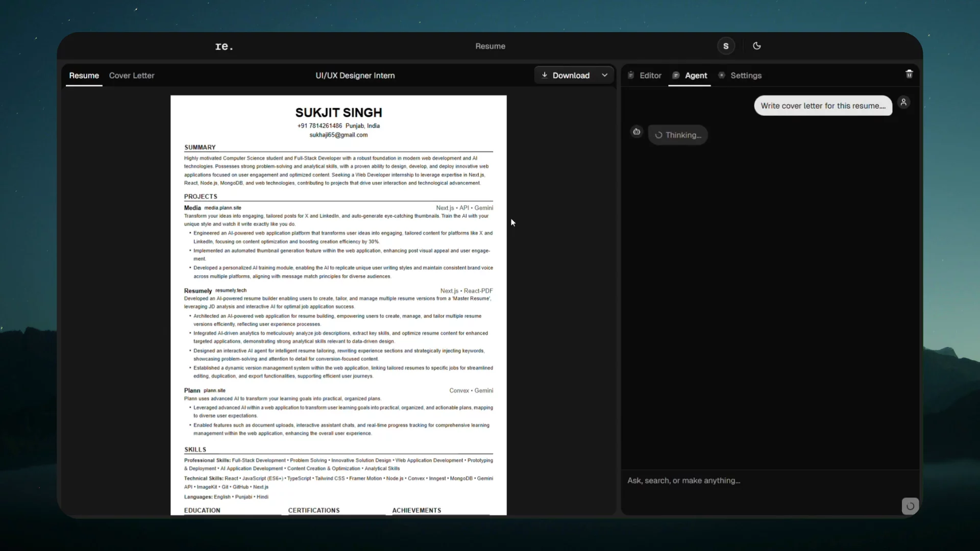This screenshot has width=980, height=551.
Task: Switch to the Cover Letter tab
Action: coord(132,76)
